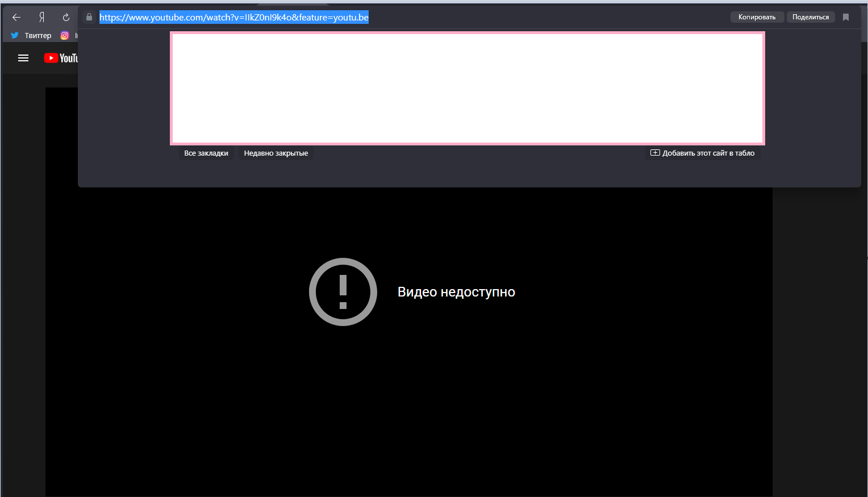This screenshot has height=497, width=868.
Task: Click the highlighted YouTube URL in address bar
Action: tap(233, 17)
